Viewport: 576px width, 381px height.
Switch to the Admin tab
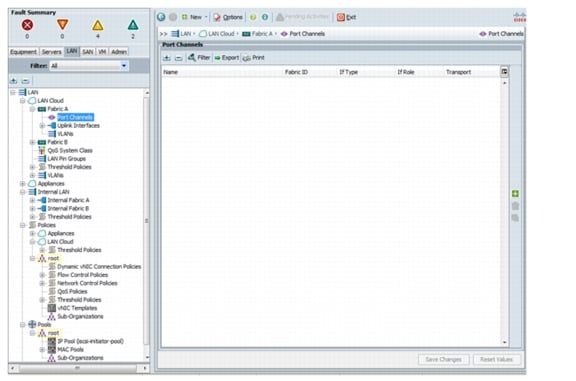119,52
